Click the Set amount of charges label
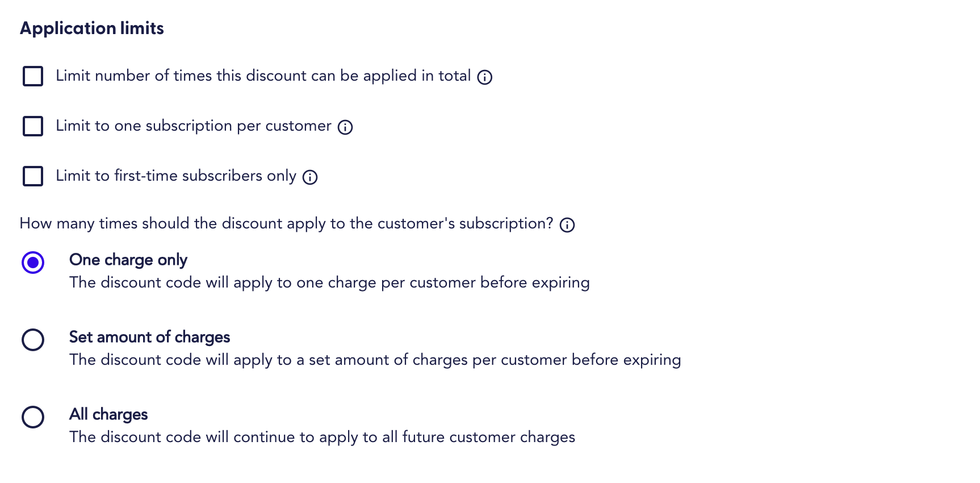The image size is (980, 483). (x=149, y=338)
